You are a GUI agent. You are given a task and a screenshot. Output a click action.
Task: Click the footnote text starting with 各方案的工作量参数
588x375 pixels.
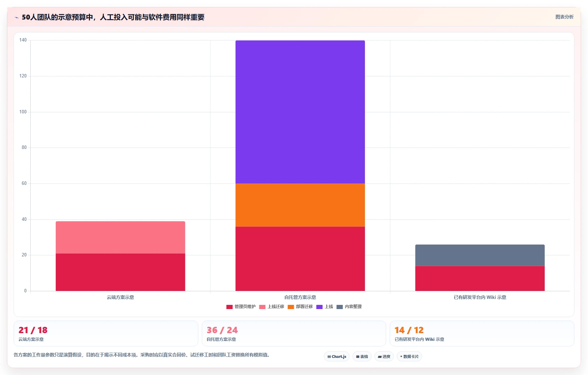[x=142, y=355]
